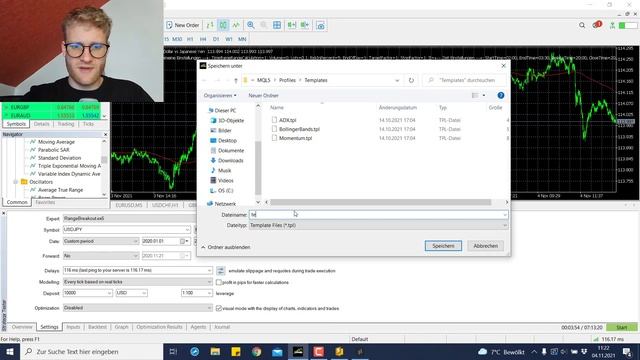Viewport: 640px width, 360px height.
Task: Select the candlestick chart mode icon
Action: (x=223, y=25)
